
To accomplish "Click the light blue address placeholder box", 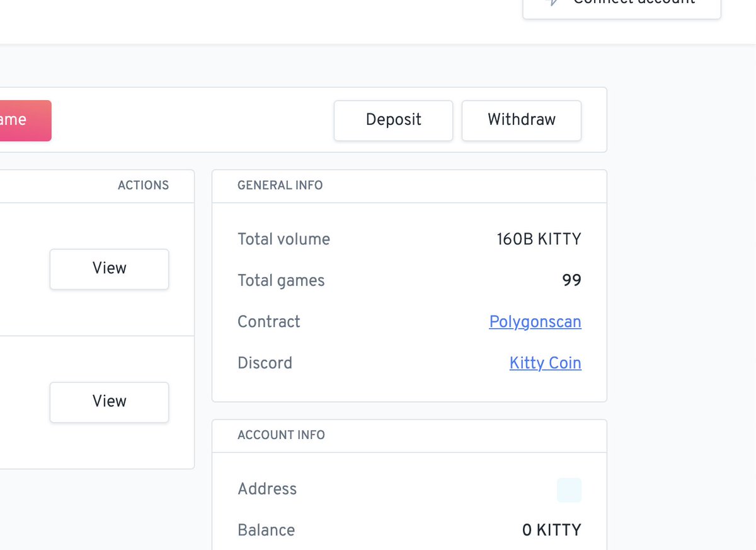I will (569, 490).
